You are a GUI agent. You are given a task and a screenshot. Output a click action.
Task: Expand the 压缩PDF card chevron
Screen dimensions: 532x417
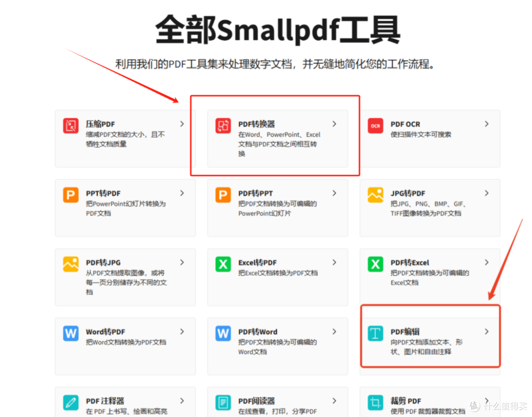[x=182, y=124]
